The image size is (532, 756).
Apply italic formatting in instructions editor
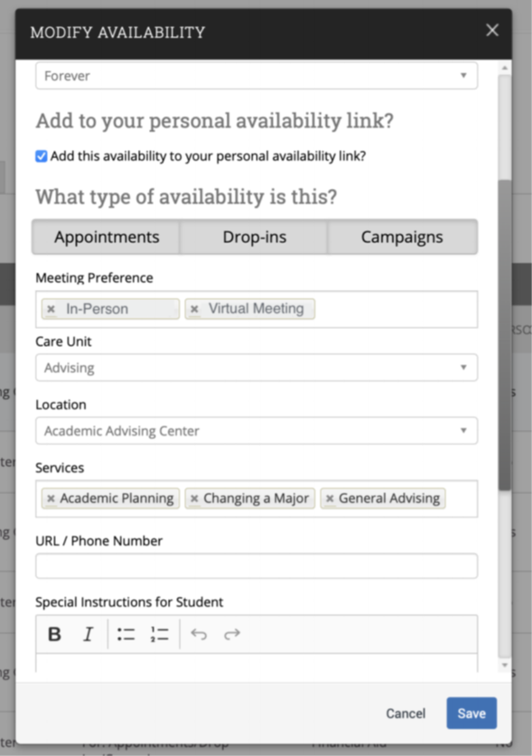point(88,634)
